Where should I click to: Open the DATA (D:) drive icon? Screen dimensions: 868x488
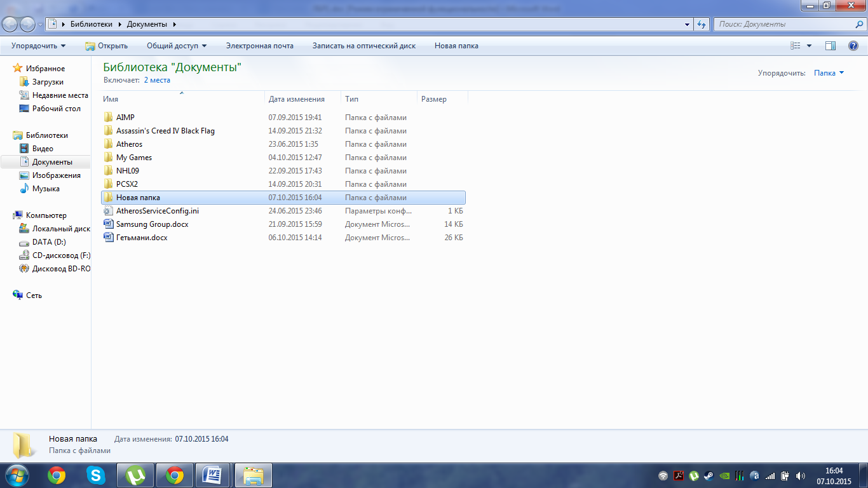(24, 242)
